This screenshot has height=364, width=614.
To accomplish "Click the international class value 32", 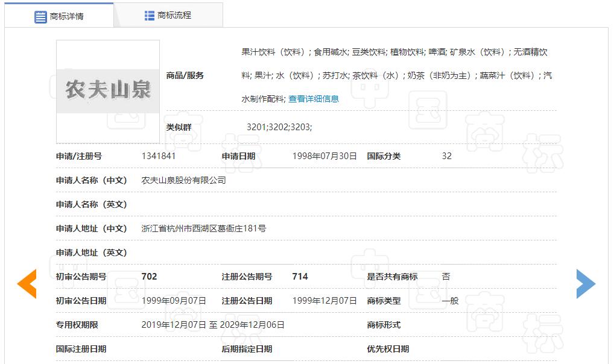I will [x=447, y=156].
